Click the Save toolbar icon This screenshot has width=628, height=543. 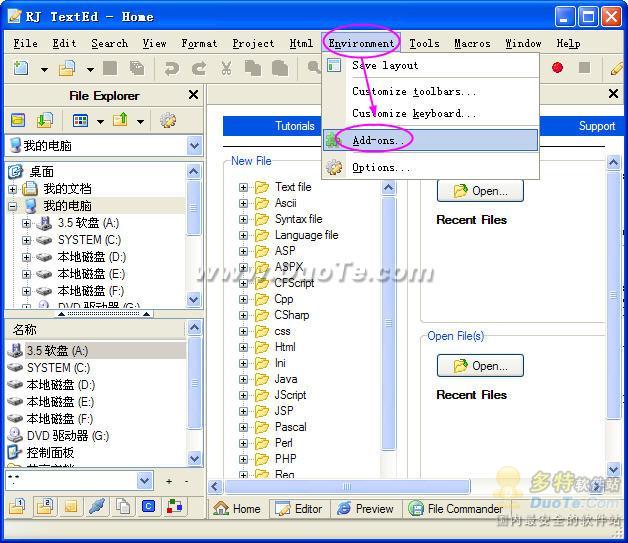point(110,68)
